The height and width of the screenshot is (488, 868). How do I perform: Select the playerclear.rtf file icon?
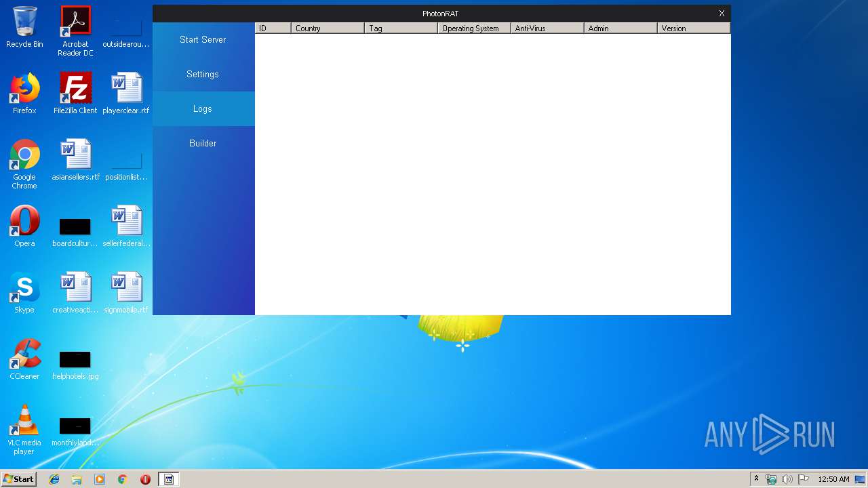(x=126, y=94)
